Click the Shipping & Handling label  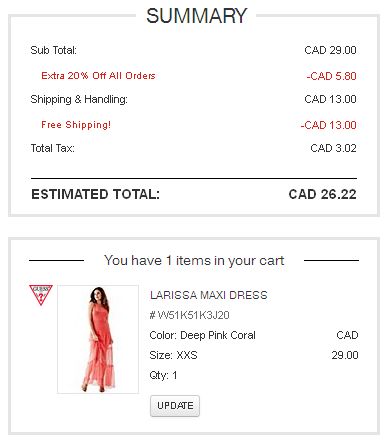pyautogui.click(x=79, y=99)
